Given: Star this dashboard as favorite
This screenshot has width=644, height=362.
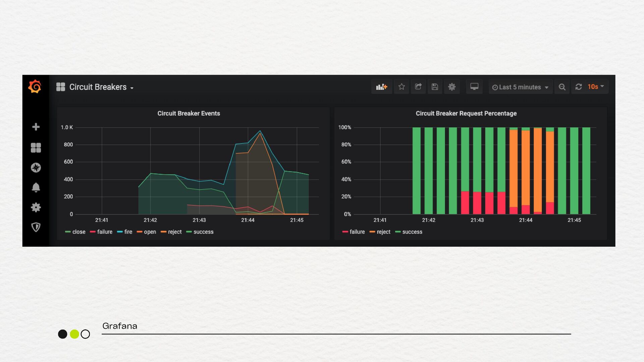Looking at the screenshot, I should pos(401,87).
